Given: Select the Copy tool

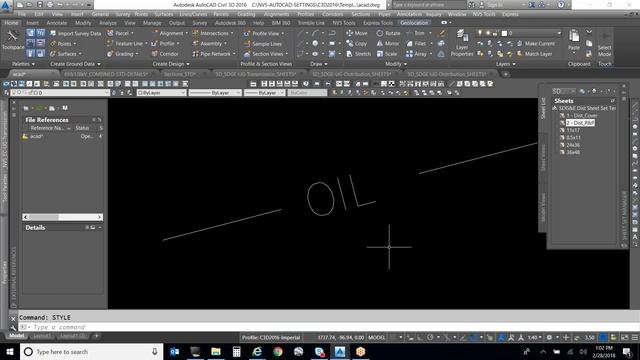Looking at the screenshot, I should 357,44.
